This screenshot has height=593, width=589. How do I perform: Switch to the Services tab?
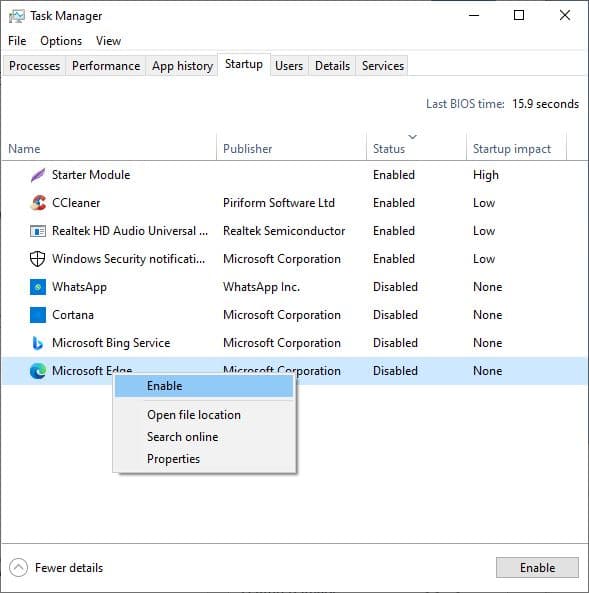pos(383,66)
